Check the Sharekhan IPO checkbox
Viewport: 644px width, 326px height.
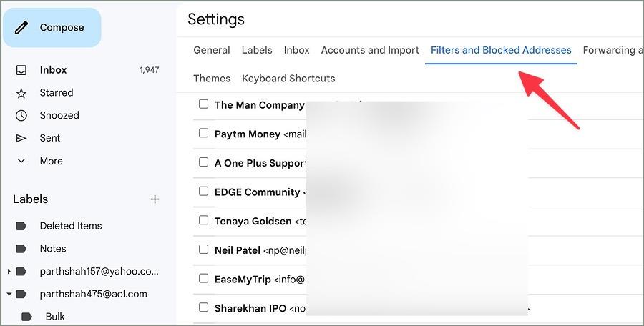click(x=203, y=307)
